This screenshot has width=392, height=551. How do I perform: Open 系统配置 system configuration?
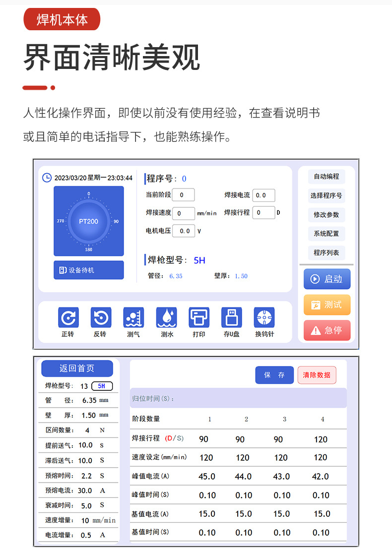point(326,234)
